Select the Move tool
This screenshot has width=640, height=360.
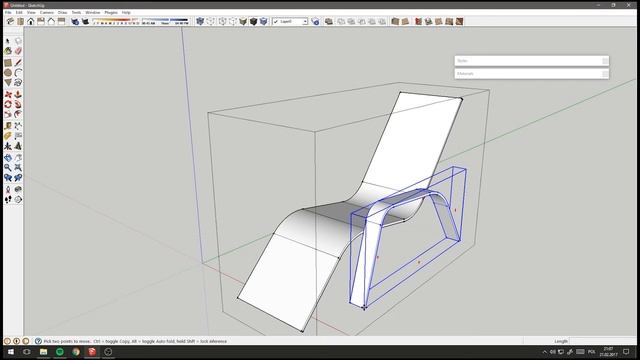coord(8,94)
